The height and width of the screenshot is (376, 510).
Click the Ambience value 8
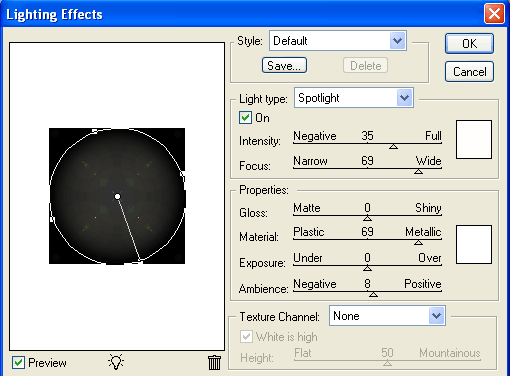pyautogui.click(x=367, y=284)
